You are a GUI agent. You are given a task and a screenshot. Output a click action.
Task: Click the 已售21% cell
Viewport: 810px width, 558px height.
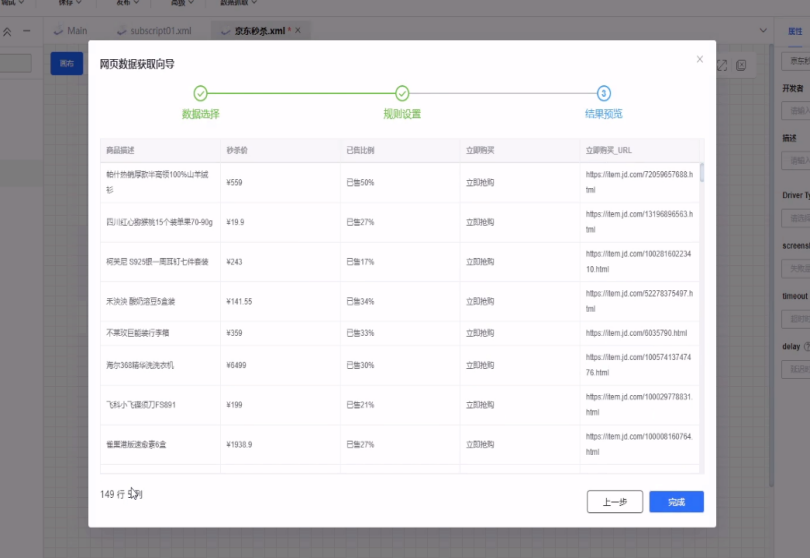400,405
